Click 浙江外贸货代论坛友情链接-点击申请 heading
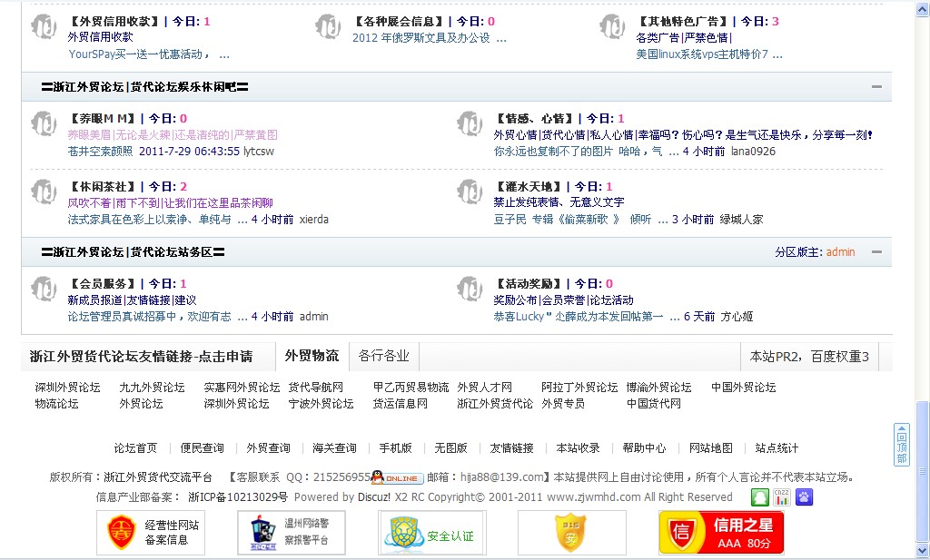Viewport: 930px width, 560px height. 141,357
